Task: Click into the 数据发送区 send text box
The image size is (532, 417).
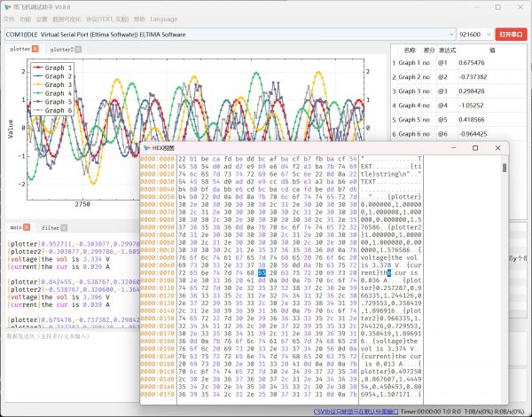Action: [x=71, y=365]
